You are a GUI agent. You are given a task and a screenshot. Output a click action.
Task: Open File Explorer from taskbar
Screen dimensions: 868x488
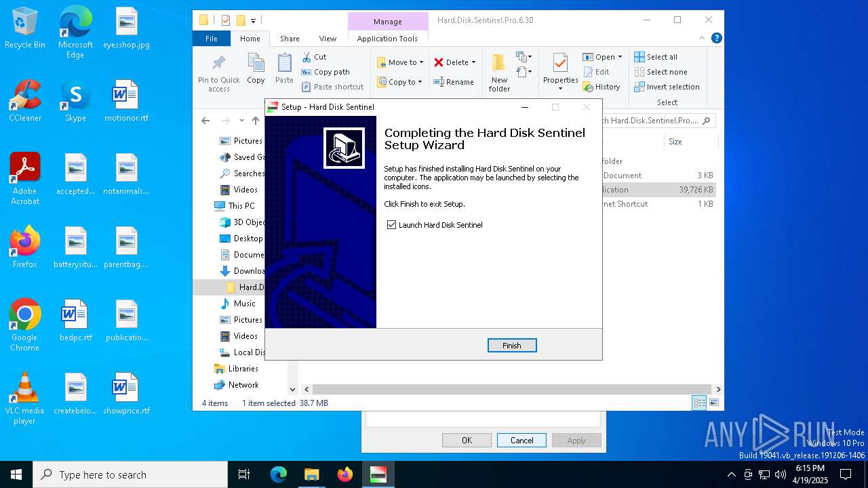311,474
